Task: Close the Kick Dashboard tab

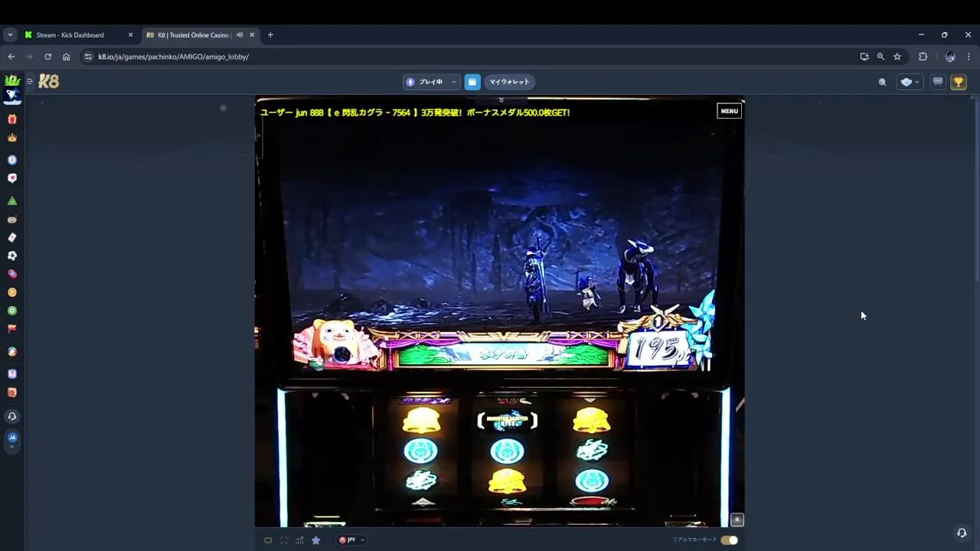Action: [x=130, y=34]
